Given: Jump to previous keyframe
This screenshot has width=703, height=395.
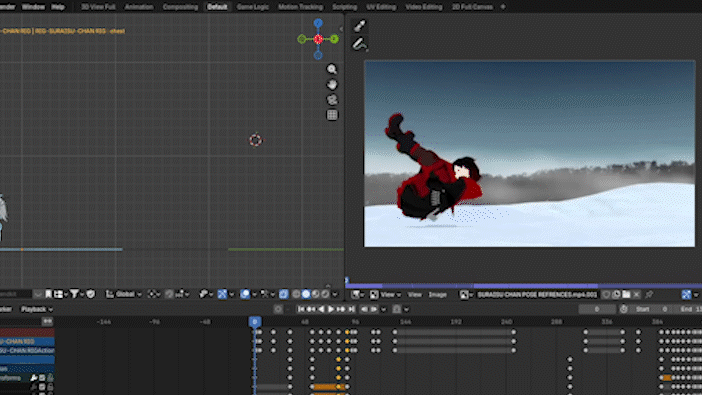Looking at the screenshot, I should 311,309.
